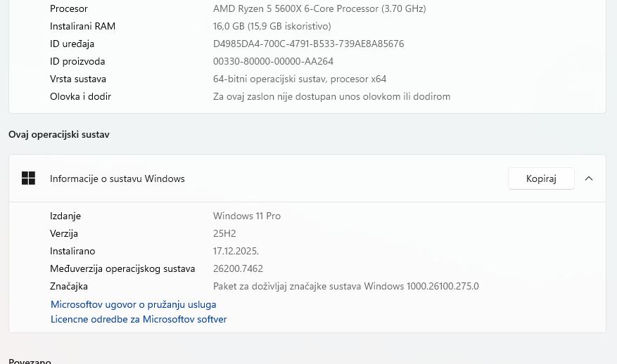617x364 pixels.
Task: Click the Procesor label
Action: pyautogui.click(x=69, y=8)
